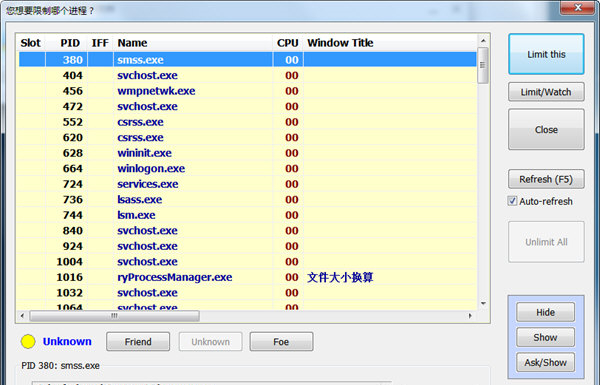Image resolution: width=600 pixels, height=385 pixels.
Task: Click the yellow Unknown status indicator
Action: pos(28,341)
